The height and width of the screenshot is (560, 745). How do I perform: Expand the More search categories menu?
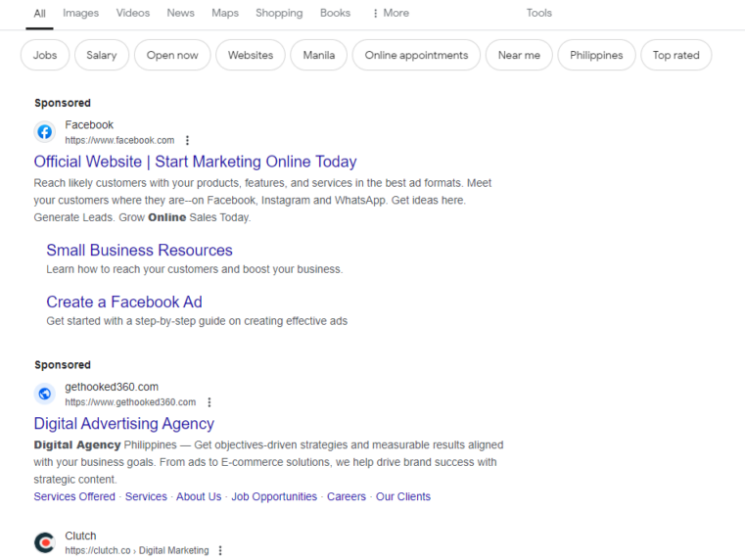click(x=391, y=13)
